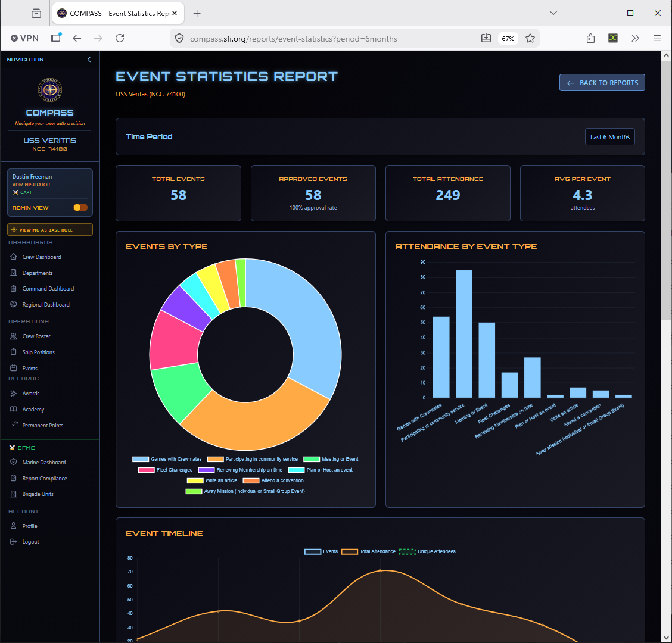The height and width of the screenshot is (643, 672).
Task: Click the VPN indicator
Action: click(x=24, y=38)
